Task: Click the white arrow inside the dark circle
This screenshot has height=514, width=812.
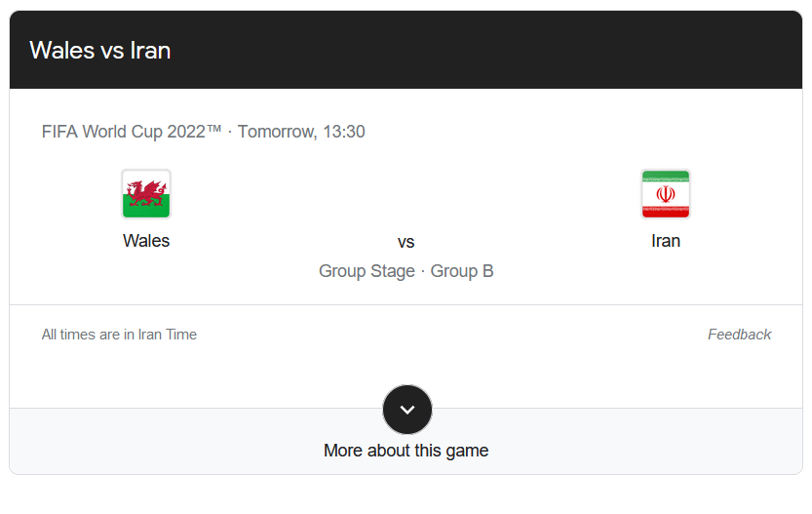Action: [407, 411]
